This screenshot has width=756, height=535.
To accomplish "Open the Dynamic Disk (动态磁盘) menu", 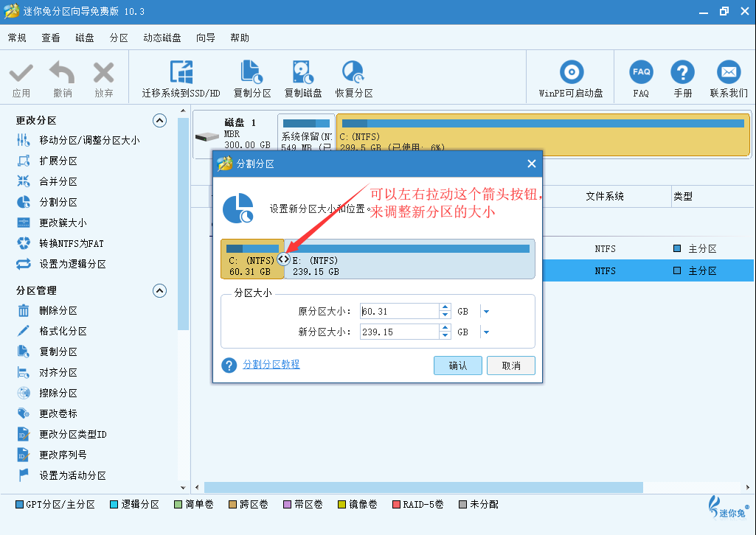I will (162, 38).
